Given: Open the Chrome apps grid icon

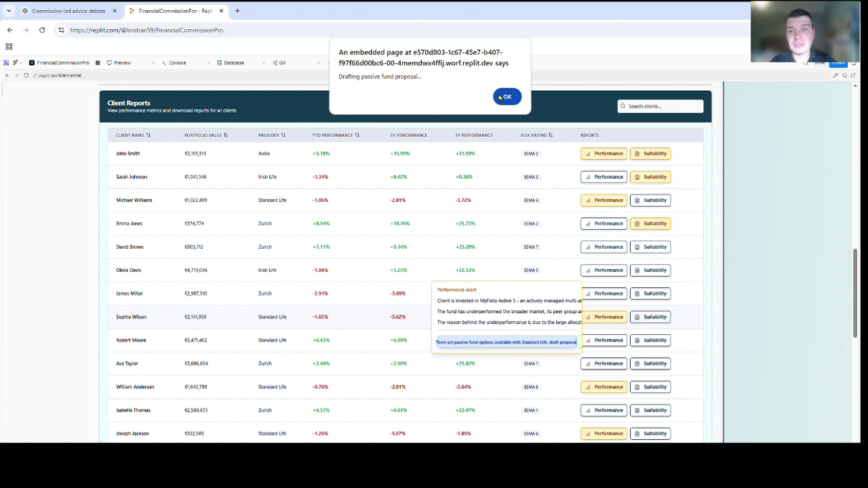Looking at the screenshot, I should point(9,47).
